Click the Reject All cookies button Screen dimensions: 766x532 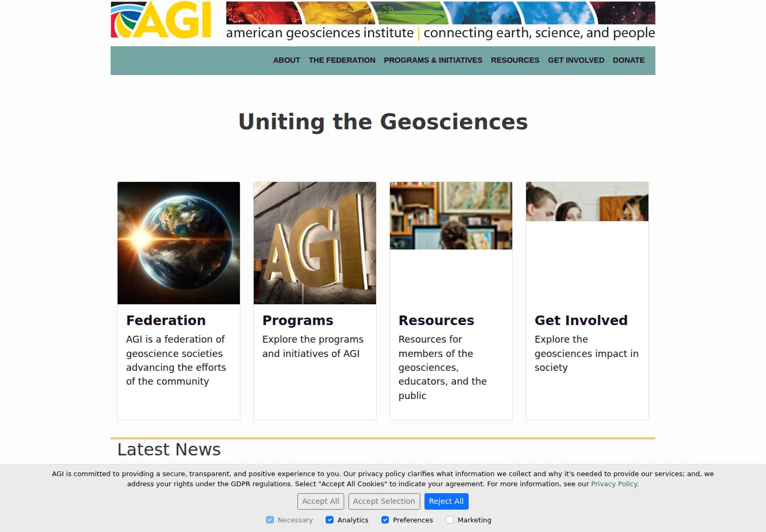pyautogui.click(x=446, y=501)
